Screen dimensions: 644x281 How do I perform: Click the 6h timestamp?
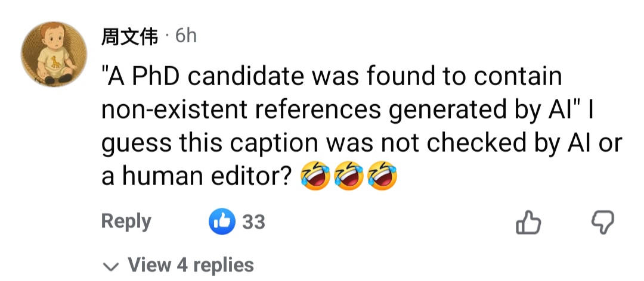pyautogui.click(x=185, y=36)
